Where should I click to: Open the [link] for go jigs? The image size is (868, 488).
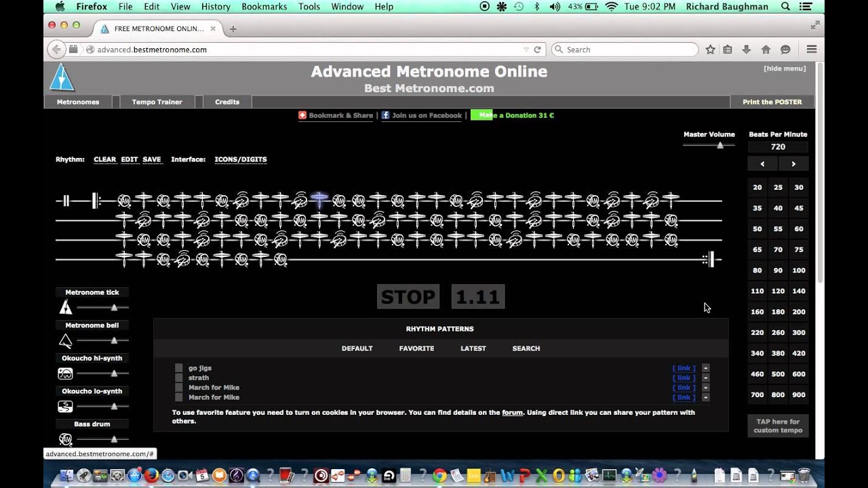(x=684, y=368)
